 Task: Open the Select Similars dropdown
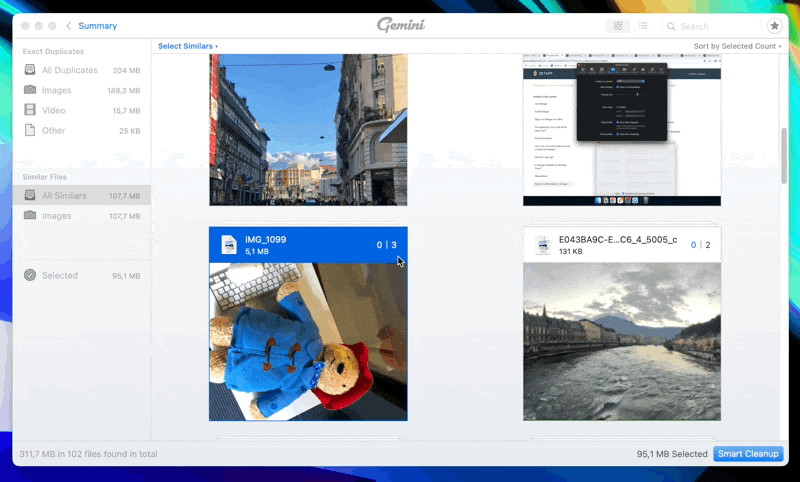[188, 46]
